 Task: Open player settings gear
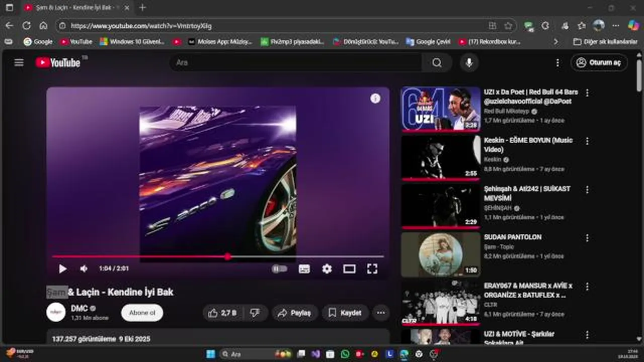(327, 269)
